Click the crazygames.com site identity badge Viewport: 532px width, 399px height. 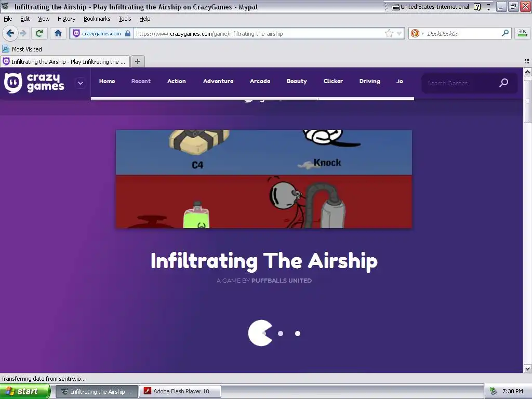[x=101, y=33]
